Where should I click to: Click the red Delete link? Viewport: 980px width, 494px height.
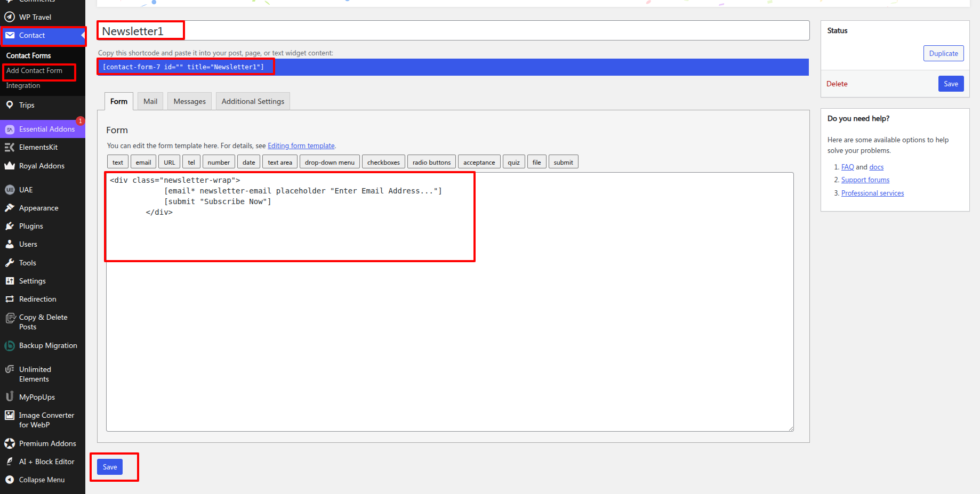click(x=837, y=84)
